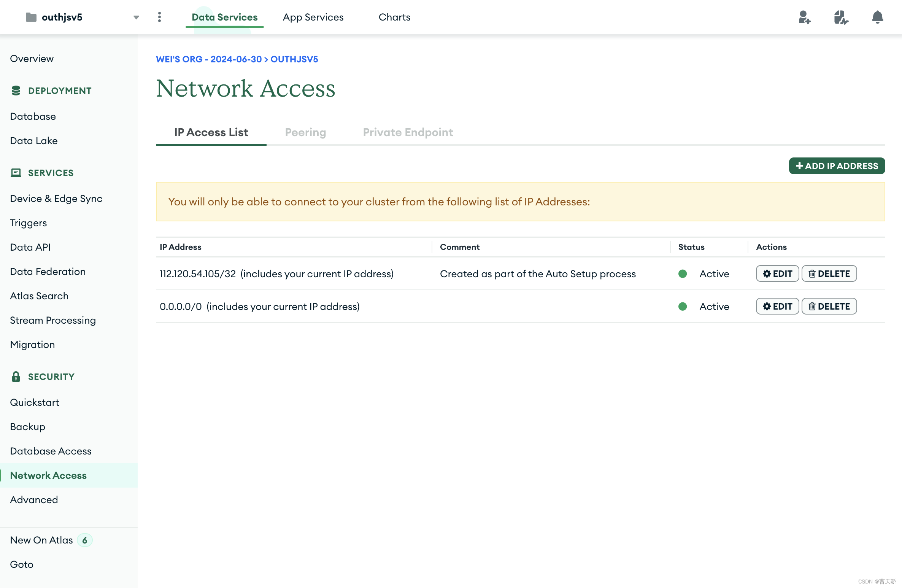This screenshot has width=902, height=588.
Task: Open the App Services menu
Action: click(x=313, y=17)
